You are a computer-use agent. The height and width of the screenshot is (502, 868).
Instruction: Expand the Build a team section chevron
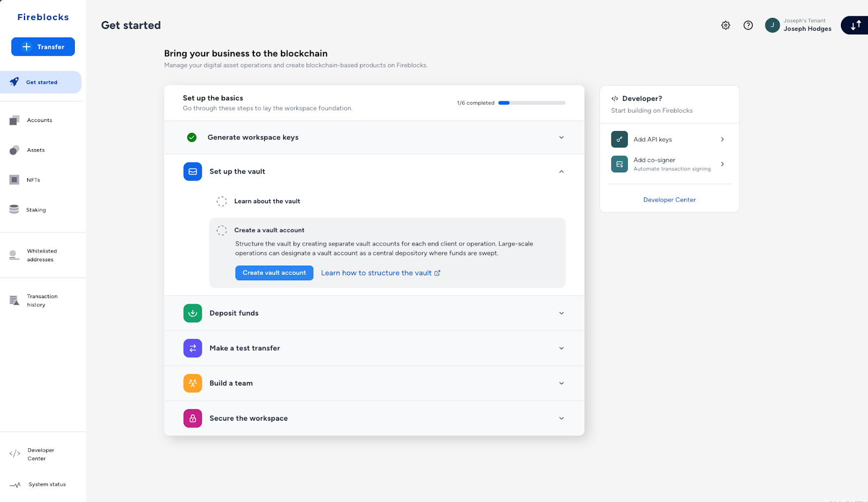point(561,383)
